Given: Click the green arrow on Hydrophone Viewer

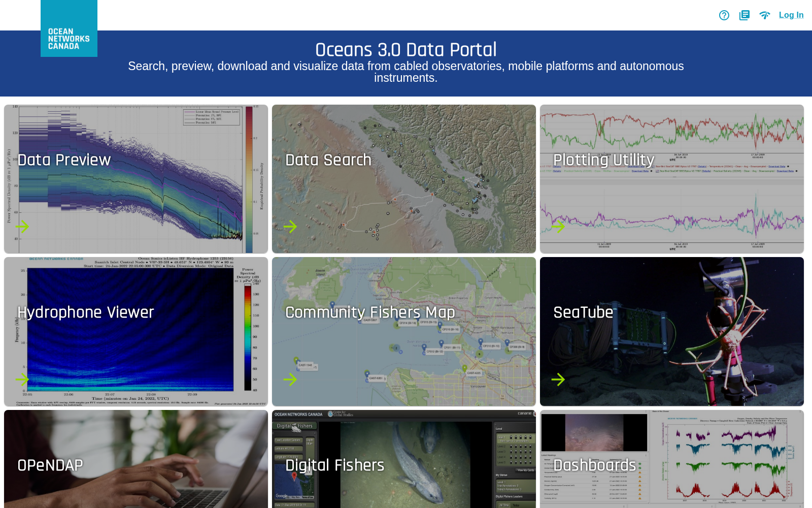Looking at the screenshot, I should [x=22, y=379].
